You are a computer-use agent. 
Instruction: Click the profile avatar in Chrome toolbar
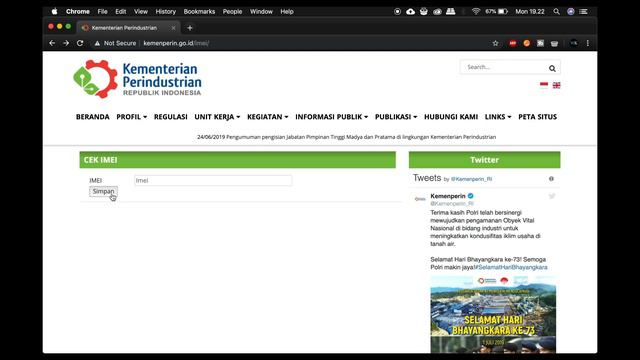pyautogui.click(x=574, y=43)
